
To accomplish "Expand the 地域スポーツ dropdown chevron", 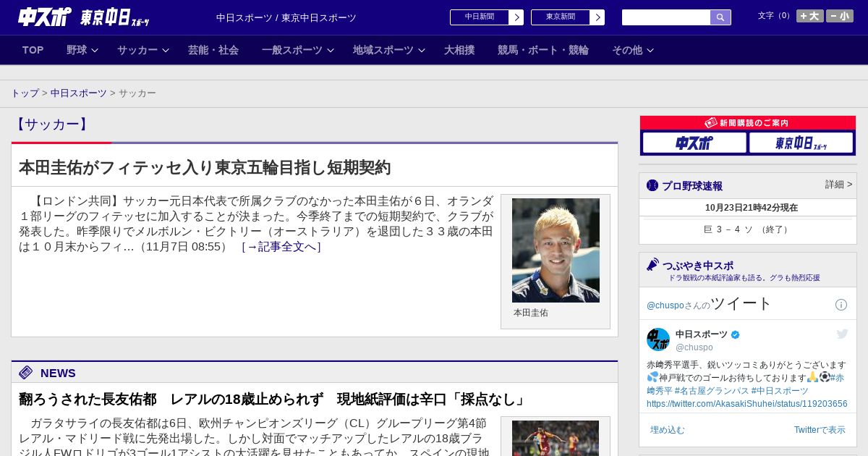I will (422, 50).
